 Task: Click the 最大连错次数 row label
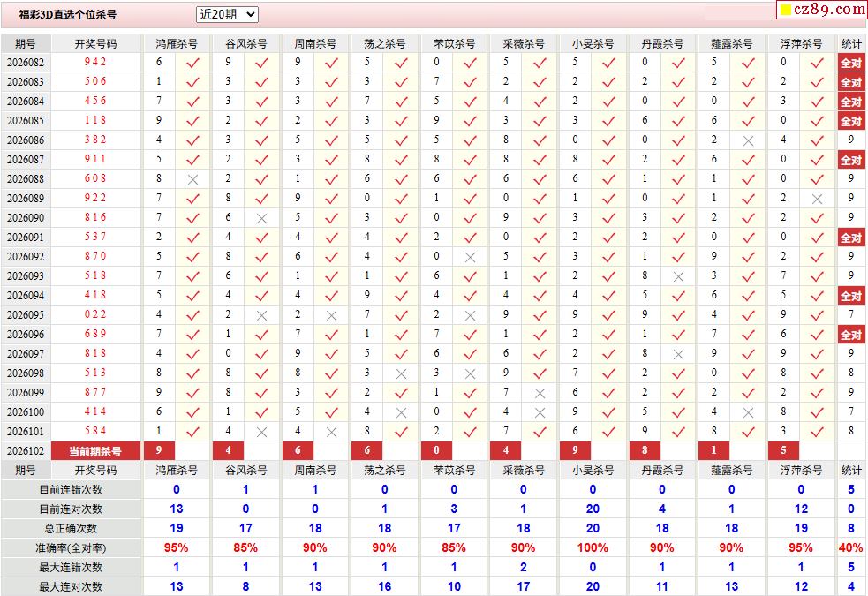(x=71, y=567)
